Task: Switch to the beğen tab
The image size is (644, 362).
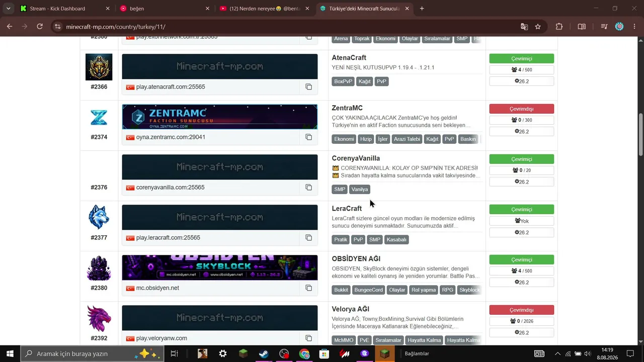Action: 165,9
